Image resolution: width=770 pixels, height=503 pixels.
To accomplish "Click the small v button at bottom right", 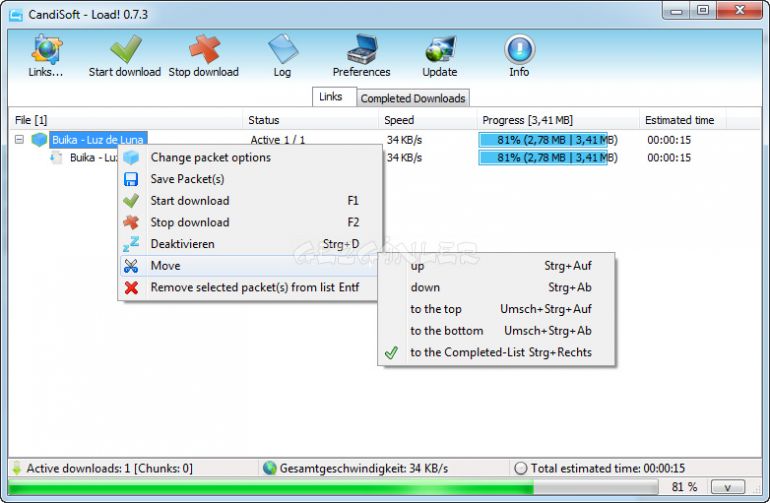I will click(x=727, y=487).
